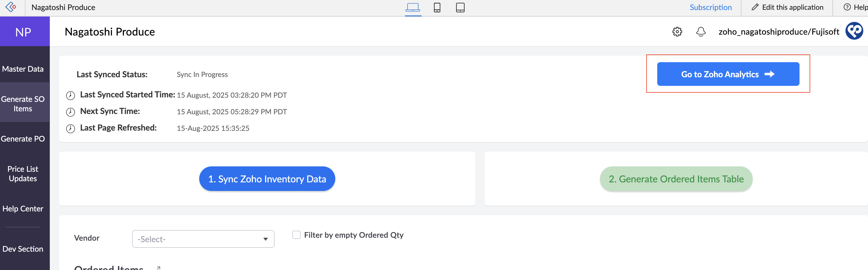868x270 pixels.
Task: Open Price List Updates page
Action: 23,174
